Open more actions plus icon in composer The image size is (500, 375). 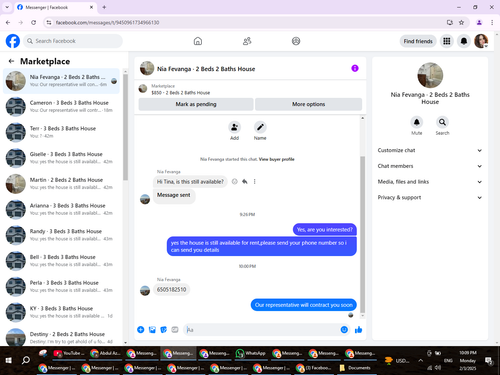coord(141,330)
